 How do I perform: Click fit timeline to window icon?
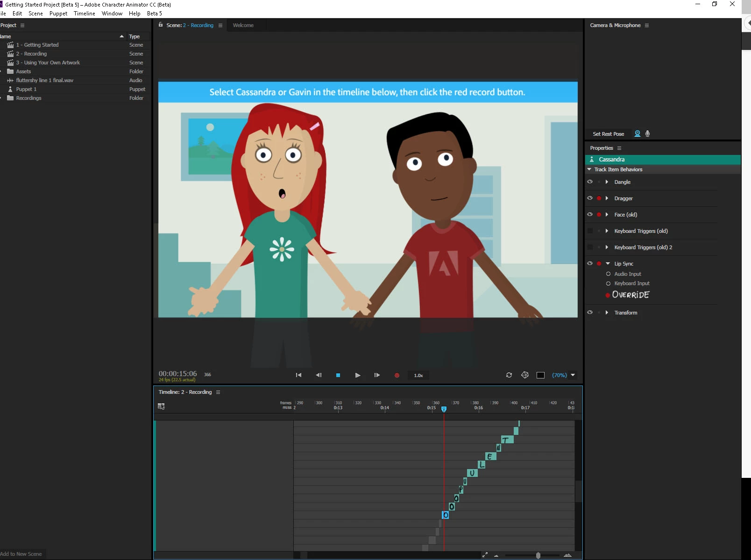[x=485, y=555]
